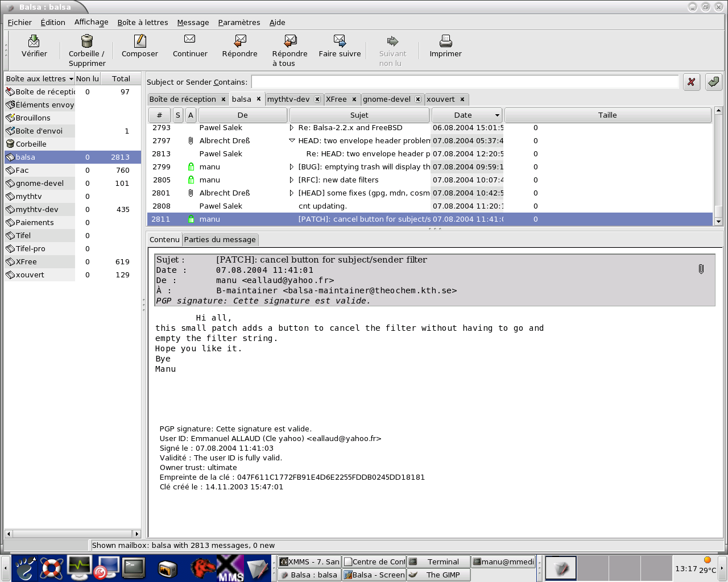Open the 'Boîte aux lettres' column dropdown arrow

click(x=71, y=79)
